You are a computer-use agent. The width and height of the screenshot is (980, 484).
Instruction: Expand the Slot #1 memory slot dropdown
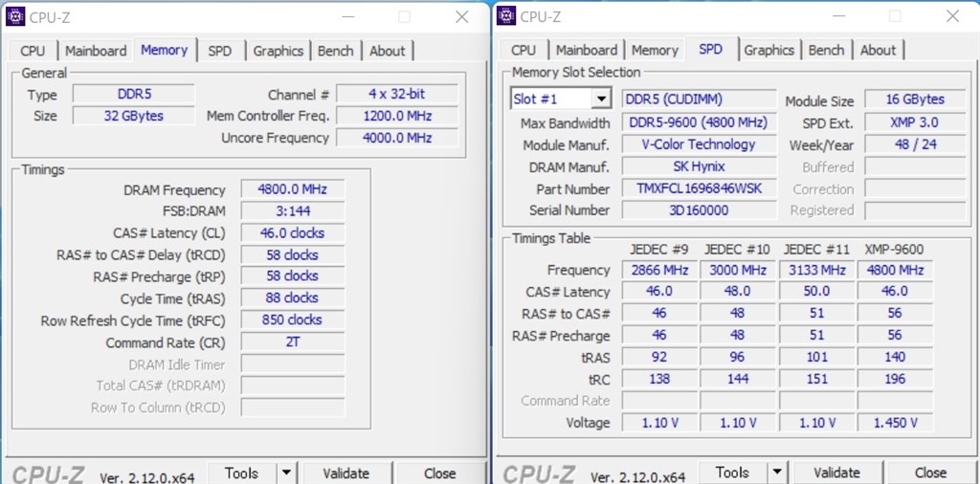(601, 99)
